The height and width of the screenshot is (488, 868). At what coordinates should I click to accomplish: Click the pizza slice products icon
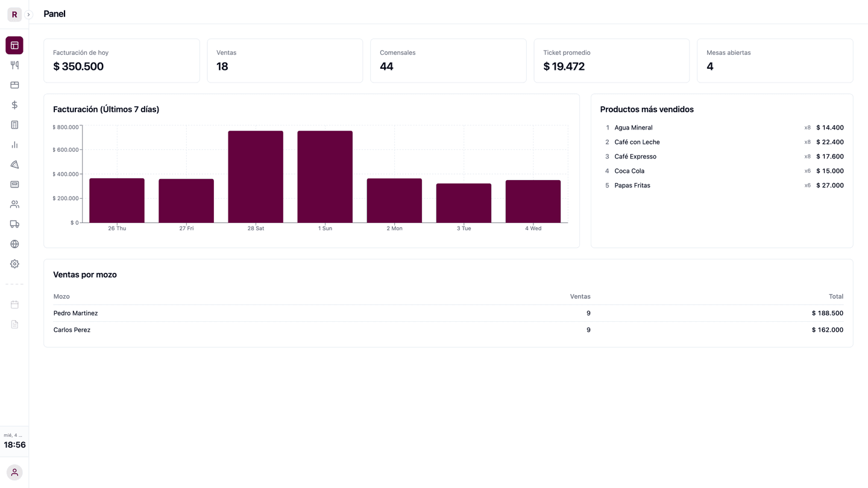coord(14,164)
